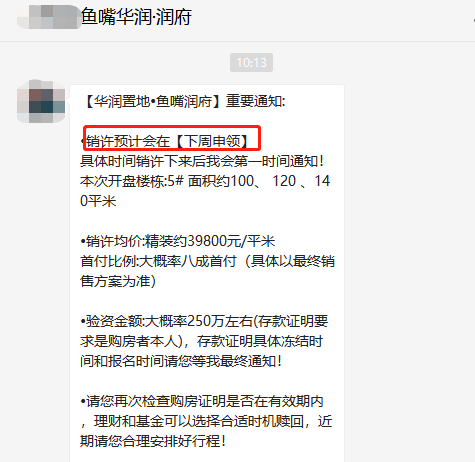Click the final line 期请您合理安排好行程
The height and width of the screenshot is (462, 475).
pyautogui.click(x=153, y=441)
